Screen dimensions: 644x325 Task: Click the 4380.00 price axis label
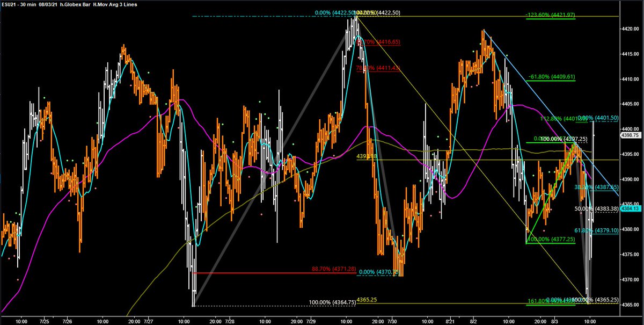[x=631, y=229]
